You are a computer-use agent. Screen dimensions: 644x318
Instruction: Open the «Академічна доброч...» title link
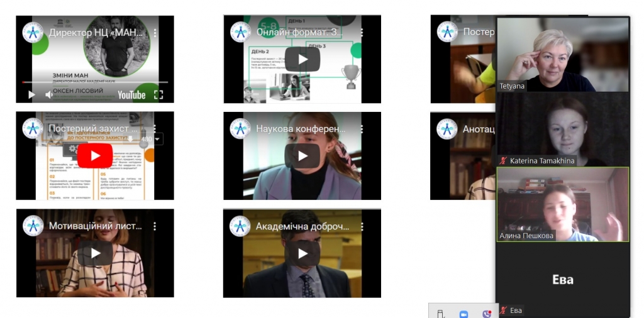click(303, 226)
